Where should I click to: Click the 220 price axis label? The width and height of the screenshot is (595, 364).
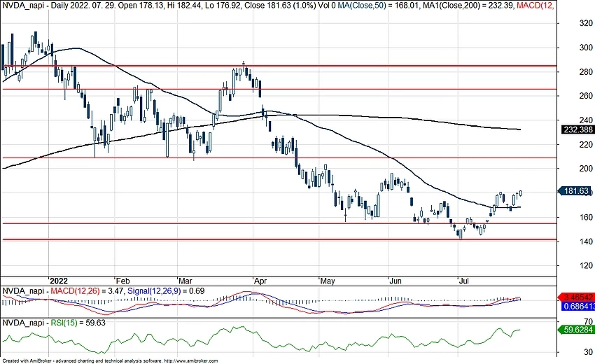pos(586,145)
